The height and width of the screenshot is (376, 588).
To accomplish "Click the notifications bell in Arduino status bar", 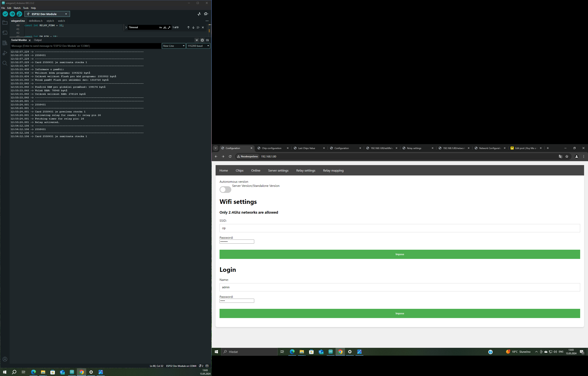I will click(201, 366).
